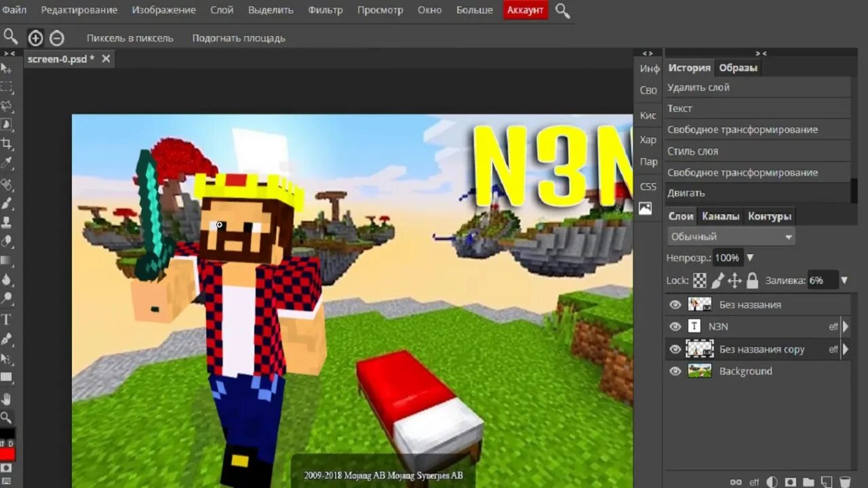
Task: Select the Hand tool
Action: point(6,399)
